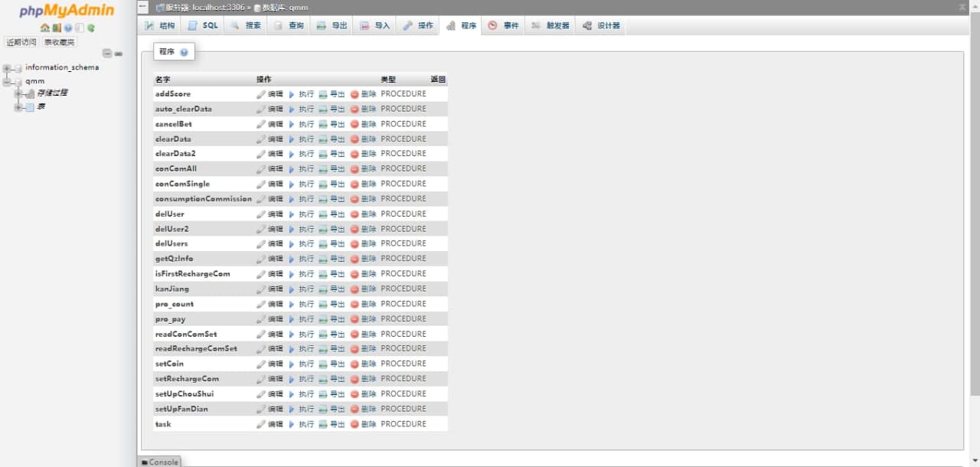The image size is (980, 467).
Task: Collapse the qmm database node
Action: [x=7, y=81]
